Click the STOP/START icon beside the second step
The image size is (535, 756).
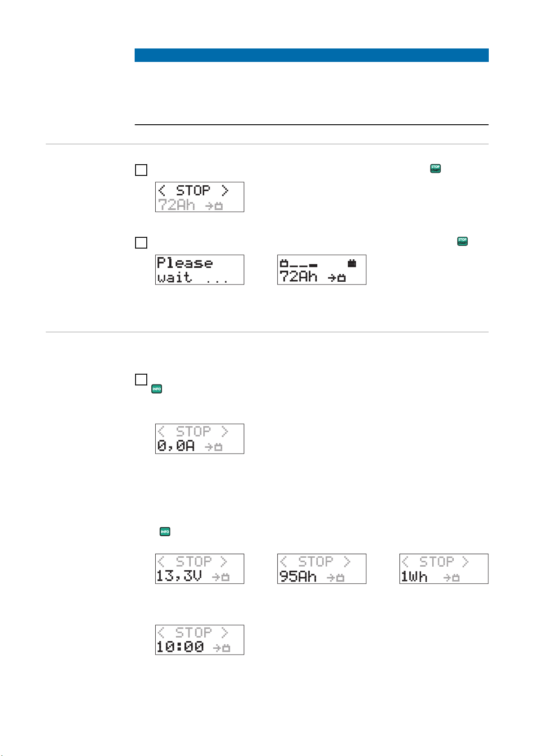coord(462,241)
